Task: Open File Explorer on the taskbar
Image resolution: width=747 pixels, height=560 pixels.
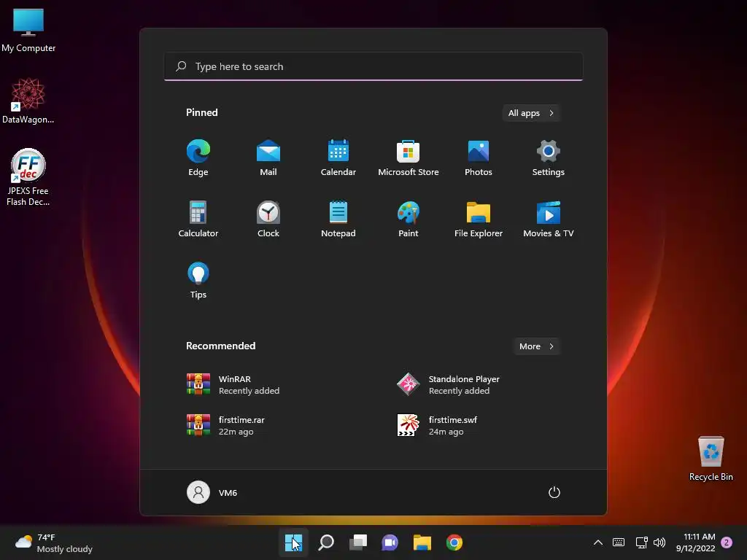Action: [x=422, y=542]
